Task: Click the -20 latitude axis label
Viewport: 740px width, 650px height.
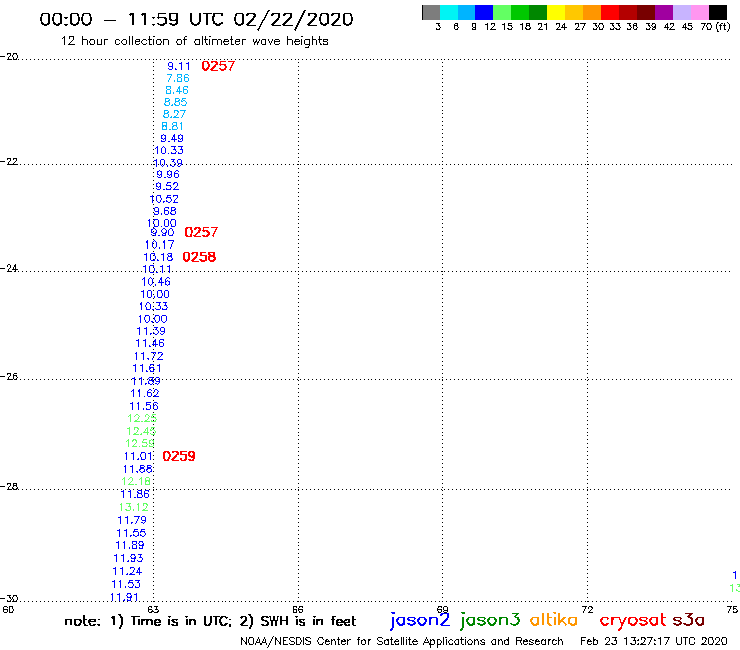Action: (x=9, y=57)
